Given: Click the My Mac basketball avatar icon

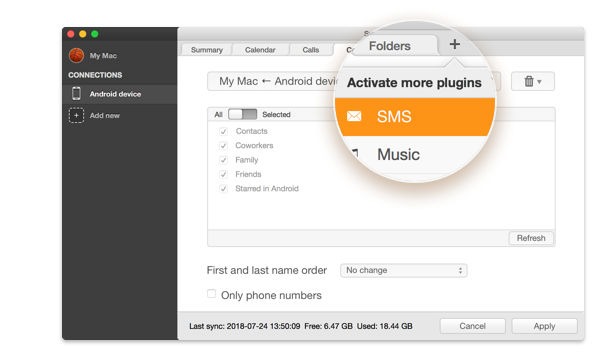Looking at the screenshot, I should point(77,55).
